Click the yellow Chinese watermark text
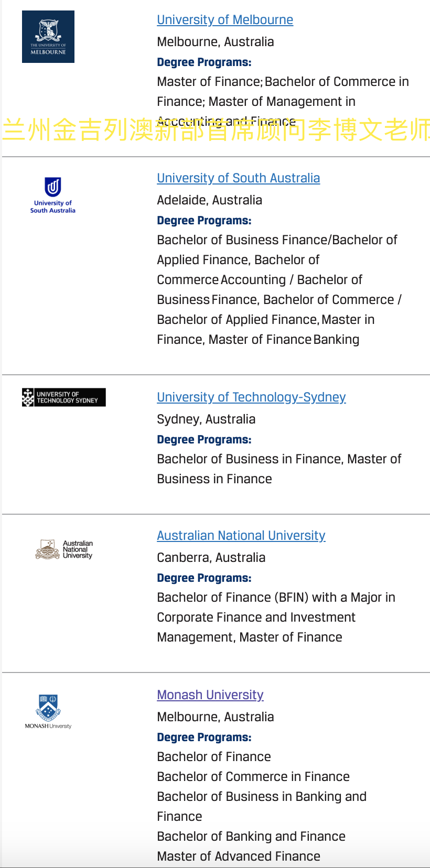Viewport: 430px width, 868px height. [x=216, y=131]
